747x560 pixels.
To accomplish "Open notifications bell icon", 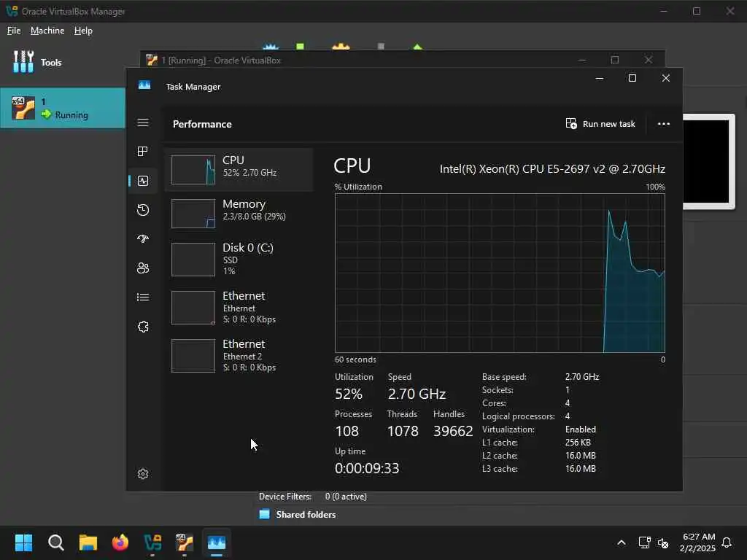I will pos(727,542).
